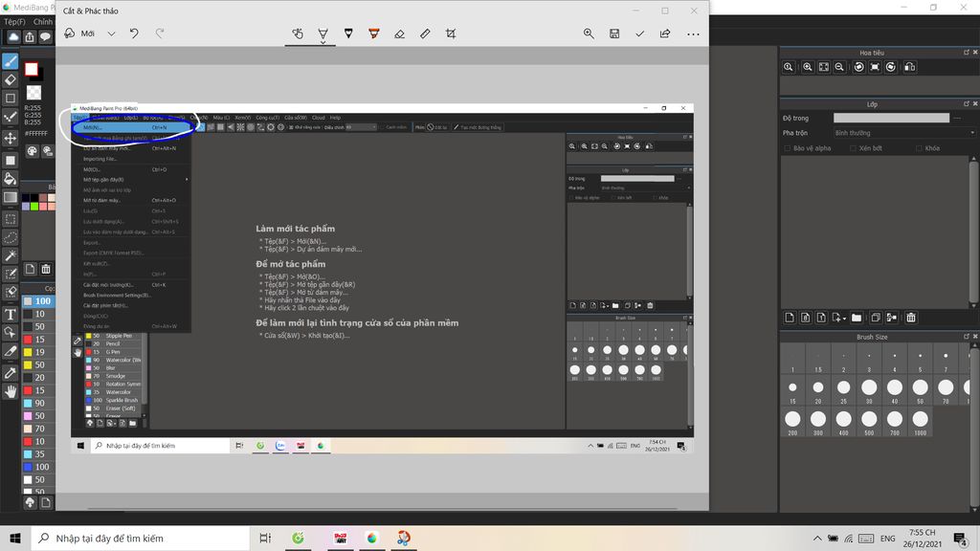The height and width of the screenshot is (551, 980).
Task: Save the snip with the floppy disk icon
Action: (614, 33)
